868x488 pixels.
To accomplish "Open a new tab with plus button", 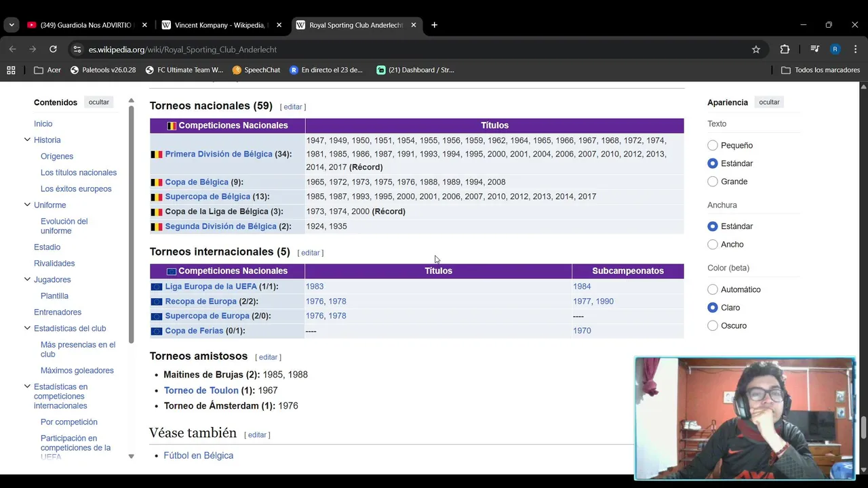I will pyautogui.click(x=434, y=25).
